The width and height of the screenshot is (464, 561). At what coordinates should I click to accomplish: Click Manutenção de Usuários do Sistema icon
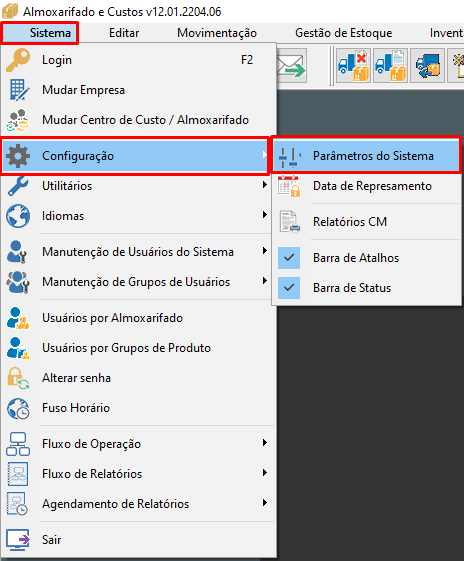[x=17, y=252]
